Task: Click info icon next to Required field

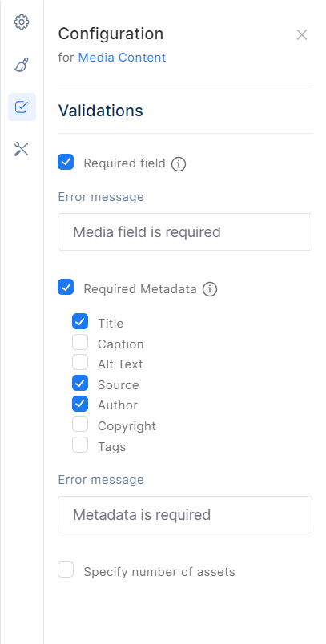Action: click(x=179, y=164)
